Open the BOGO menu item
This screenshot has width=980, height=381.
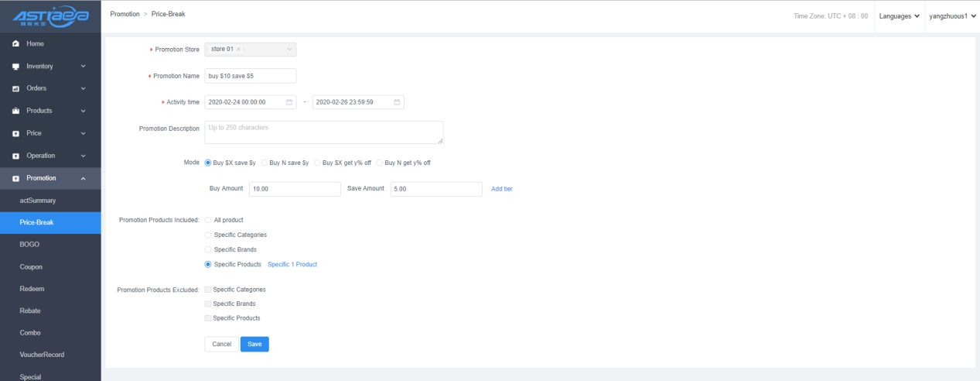(x=29, y=245)
